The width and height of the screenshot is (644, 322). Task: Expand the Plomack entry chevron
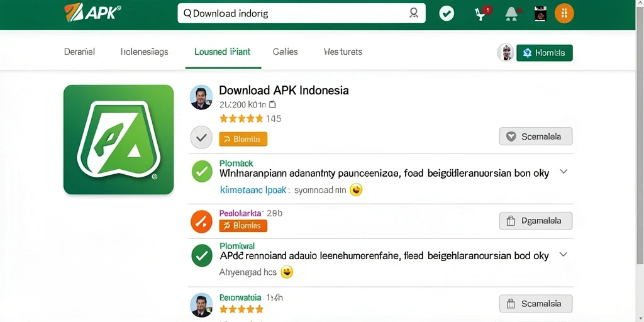tap(563, 172)
